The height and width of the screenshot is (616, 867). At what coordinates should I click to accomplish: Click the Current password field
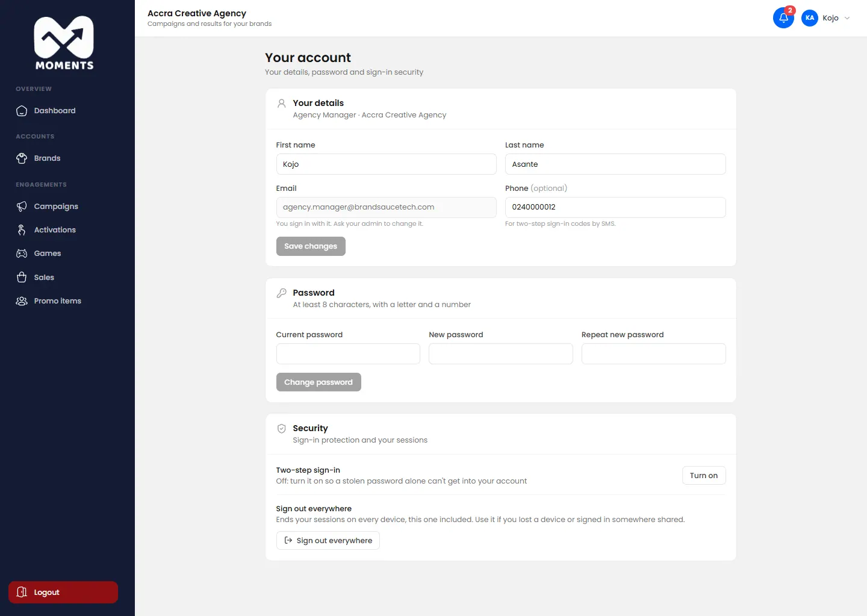348,353
